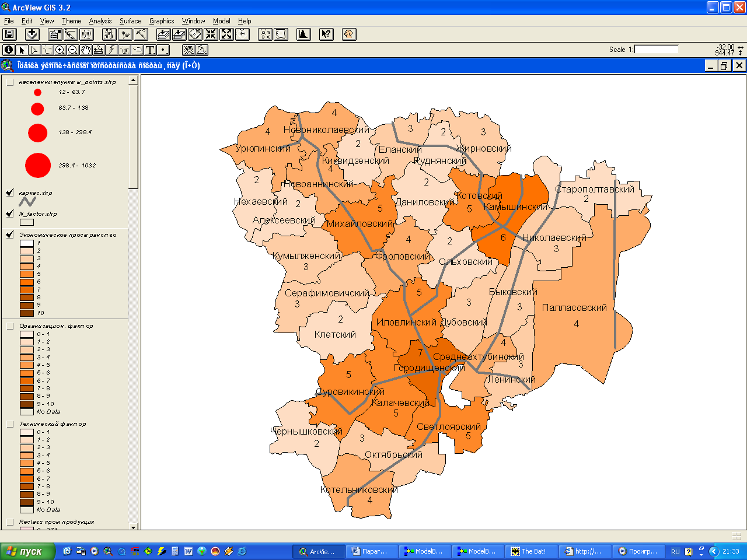
Task: Select the Contour tool
Action: click(x=189, y=50)
